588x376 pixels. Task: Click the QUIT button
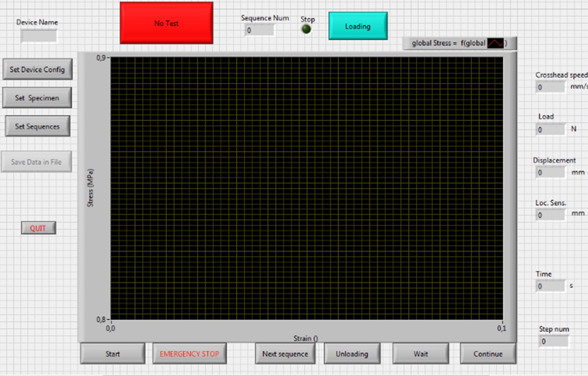click(x=38, y=228)
